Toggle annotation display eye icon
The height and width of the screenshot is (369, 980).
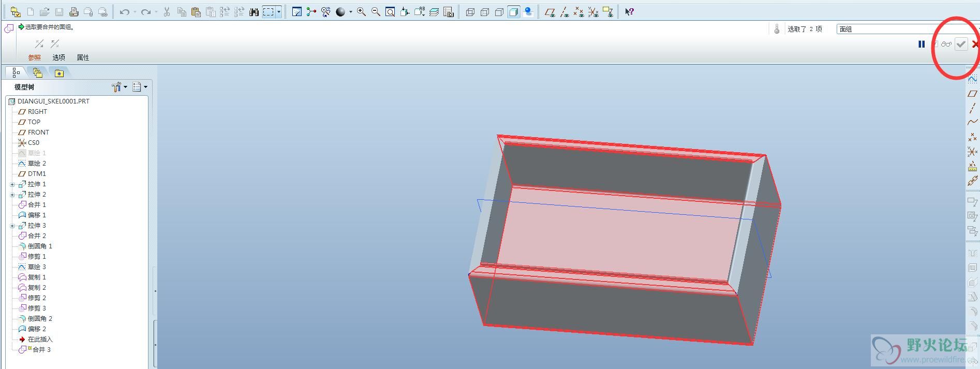click(608, 12)
